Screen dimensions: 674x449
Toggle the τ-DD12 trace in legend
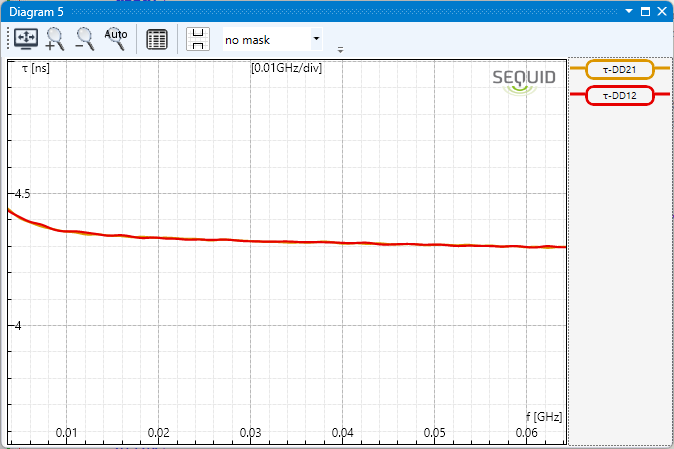point(620,95)
